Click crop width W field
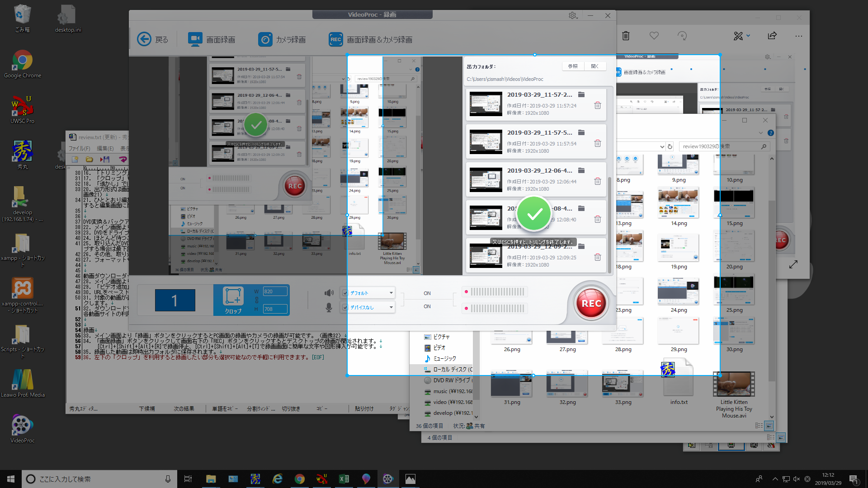The width and height of the screenshot is (868, 488). click(x=275, y=291)
